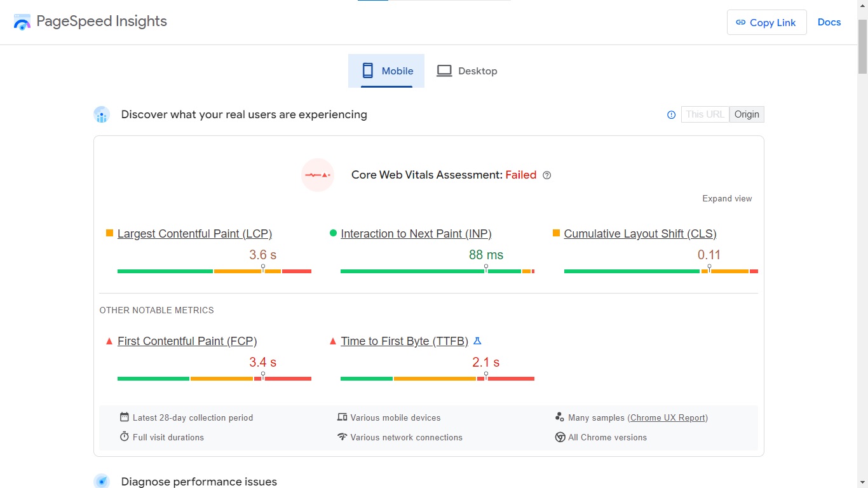Click the samples icon near Many samples
The height and width of the screenshot is (488, 868).
click(x=560, y=417)
